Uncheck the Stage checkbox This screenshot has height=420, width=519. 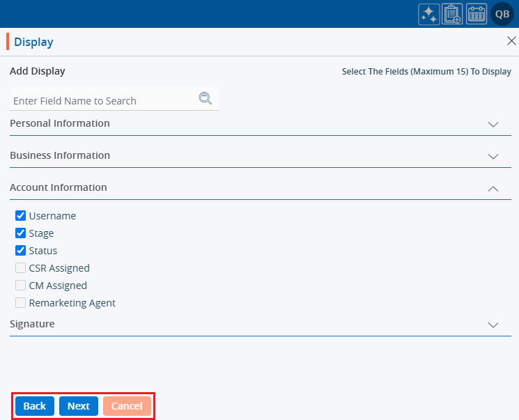pyautogui.click(x=21, y=233)
